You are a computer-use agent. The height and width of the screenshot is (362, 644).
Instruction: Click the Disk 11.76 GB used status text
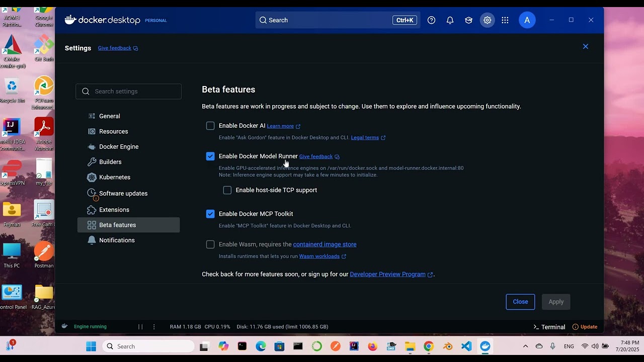coord(282,327)
